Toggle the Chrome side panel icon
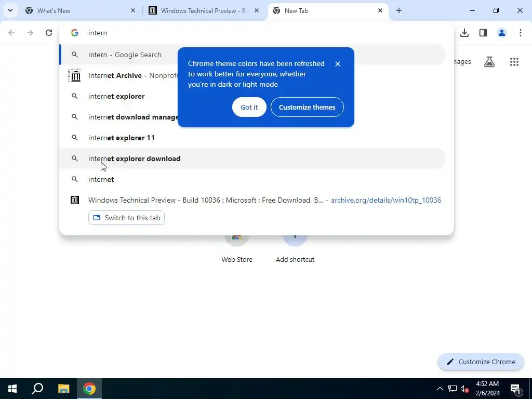The width and height of the screenshot is (532, 399). tap(483, 33)
